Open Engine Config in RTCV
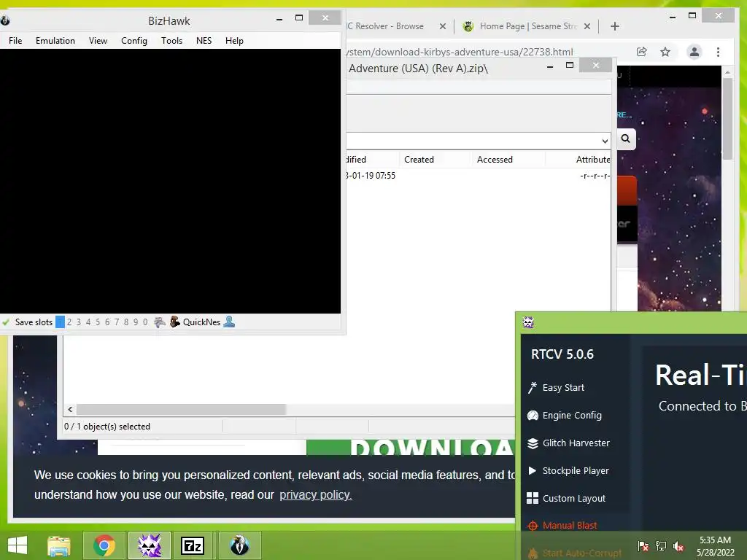This screenshot has width=747, height=560. tap(572, 415)
